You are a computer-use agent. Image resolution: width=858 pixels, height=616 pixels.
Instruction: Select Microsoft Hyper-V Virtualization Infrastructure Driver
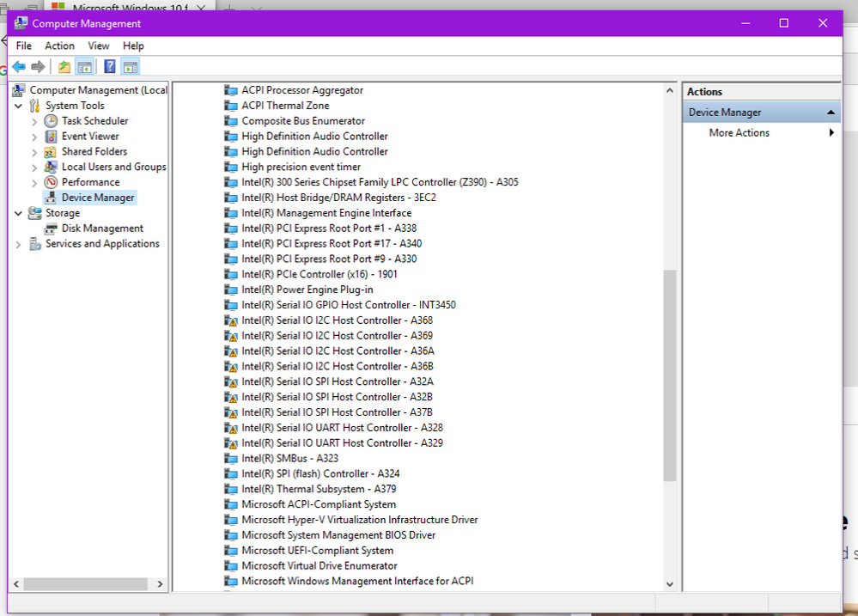[x=360, y=520]
